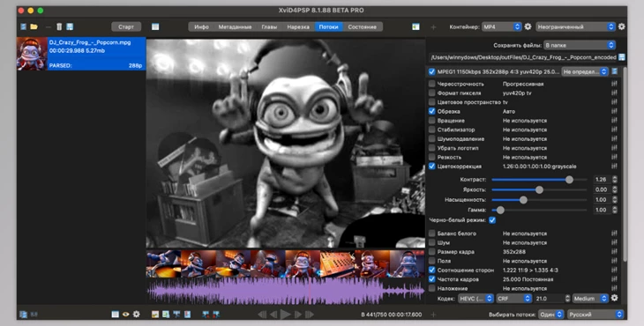Open adjust icon in Чересстрочность row
Viewport: 644px width, 326px height.
[614, 84]
